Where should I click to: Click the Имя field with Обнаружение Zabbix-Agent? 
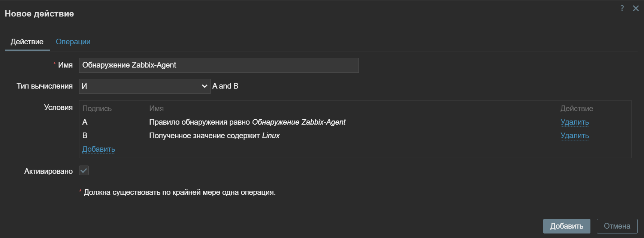[219, 65]
